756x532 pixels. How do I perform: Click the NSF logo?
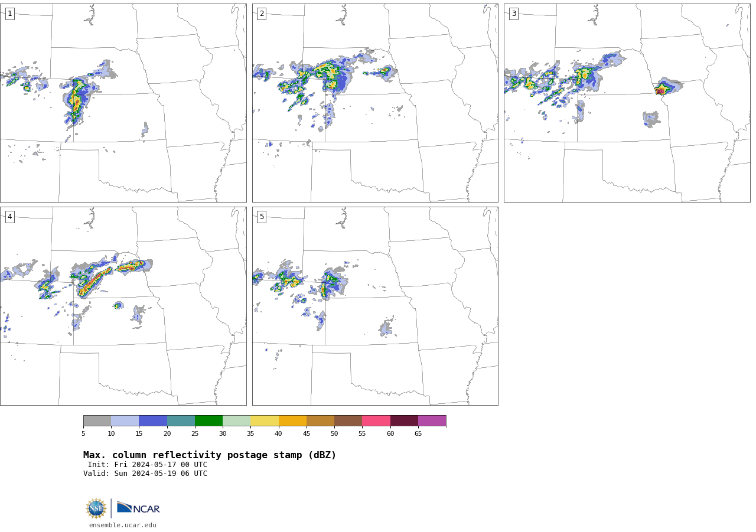[x=96, y=508]
